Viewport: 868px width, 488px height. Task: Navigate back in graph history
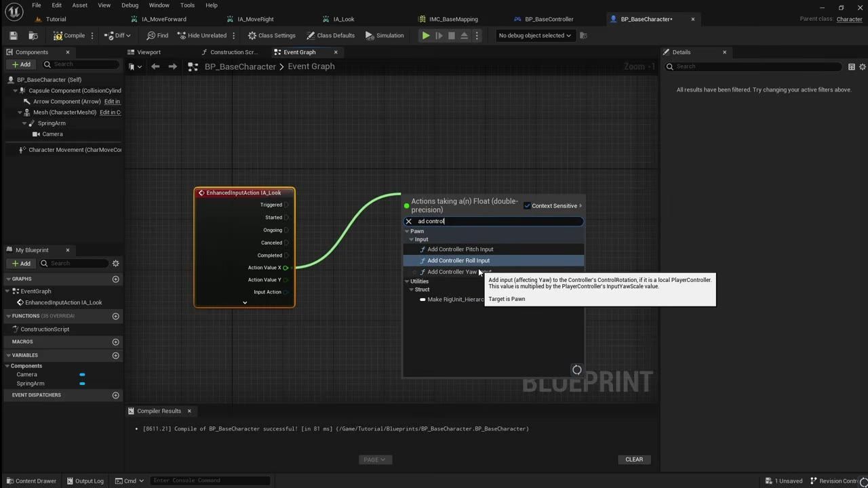click(155, 66)
